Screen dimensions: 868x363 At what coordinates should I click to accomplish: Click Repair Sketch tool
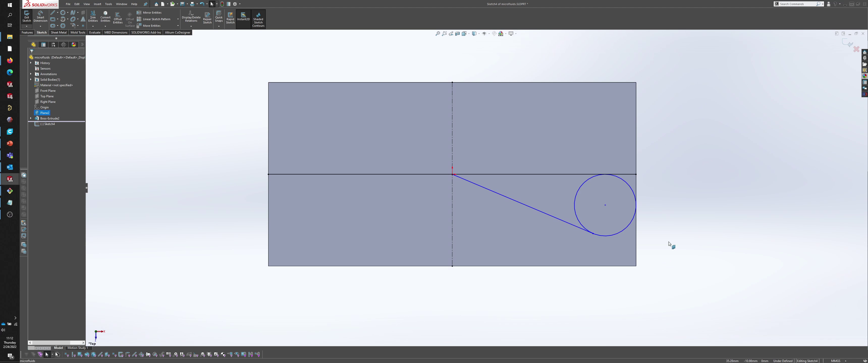click(x=207, y=18)
